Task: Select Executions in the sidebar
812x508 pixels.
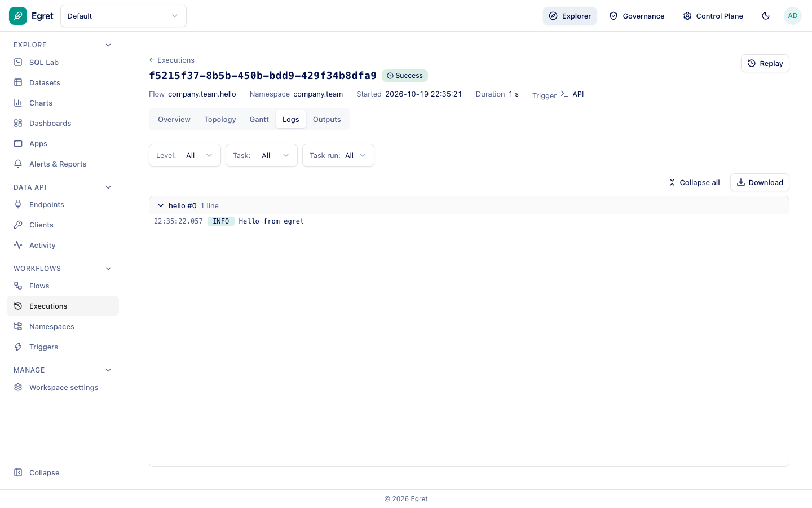Action: 63,306
